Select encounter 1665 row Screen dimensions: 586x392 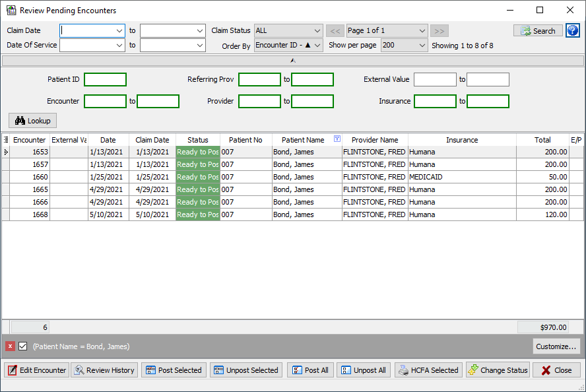coord(293,189)
